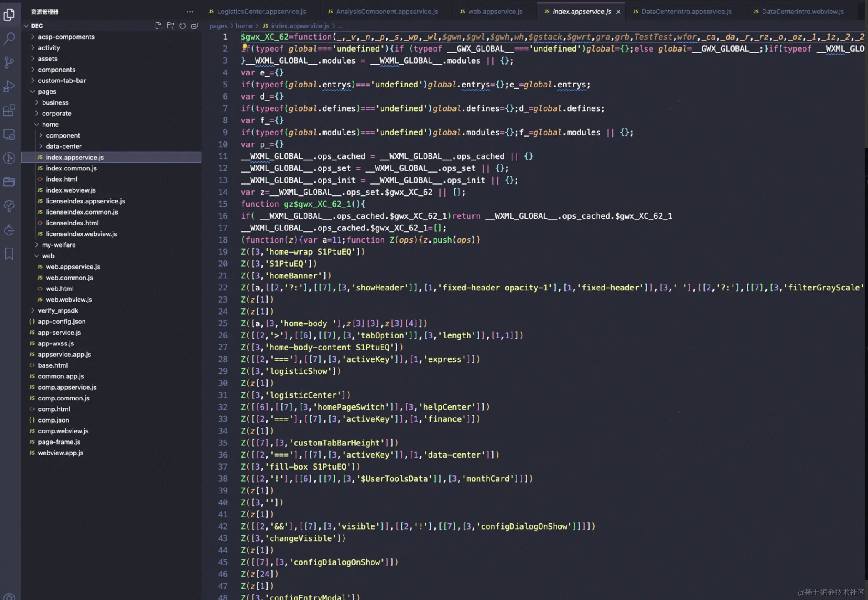Collapse all folders in explorer
This screenshot has width=868, height=600.
pyautogui.click(x=194, y=26)
